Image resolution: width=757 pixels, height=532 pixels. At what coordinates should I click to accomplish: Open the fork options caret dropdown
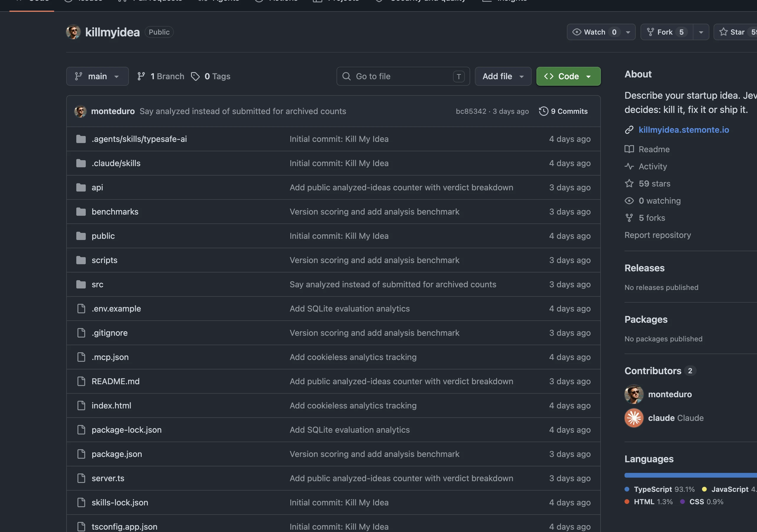pyautogui.click(x=701, y=32)
